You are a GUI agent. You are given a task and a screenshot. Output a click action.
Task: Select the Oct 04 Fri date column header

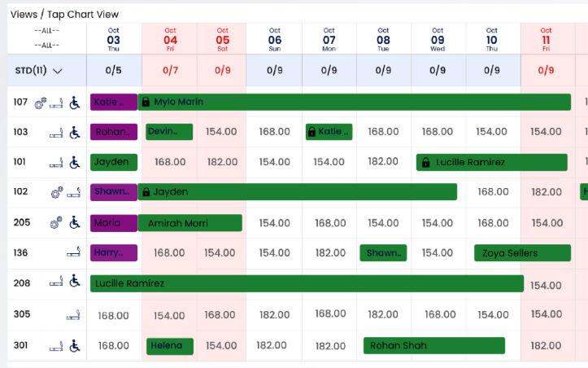(170, 39)
